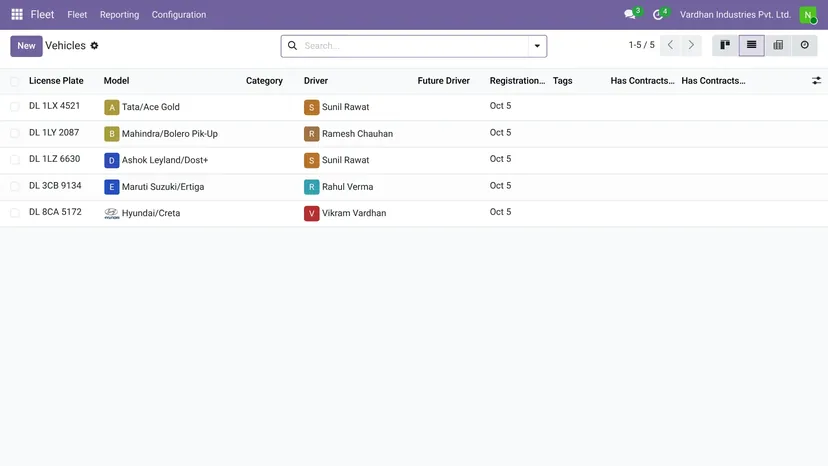Select the DL 1LY 2087 row checkbox
The height and width of the screenshot is (466, 828).
15,133
